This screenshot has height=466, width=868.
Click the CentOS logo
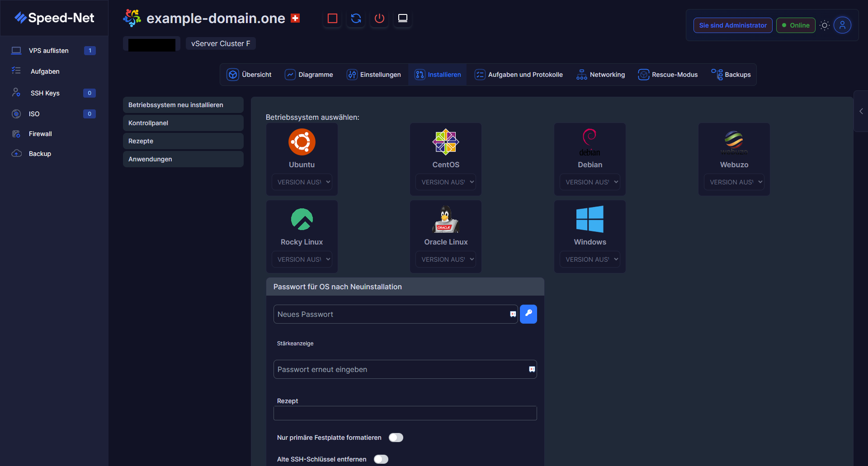[446, 142]
